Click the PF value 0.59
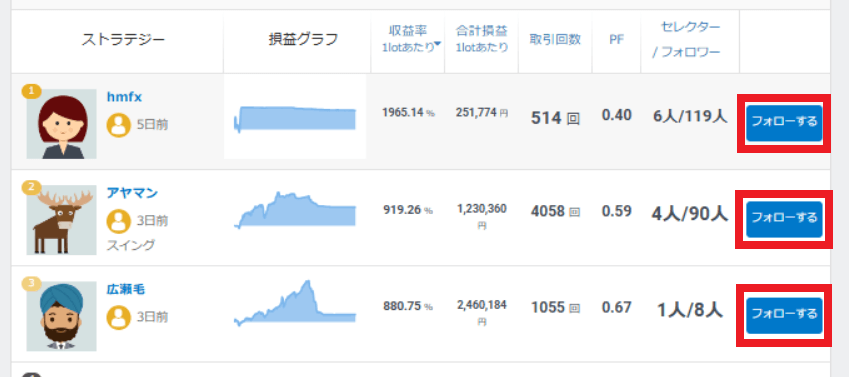The height and width of the screenshot is (377, 849). 616,211
